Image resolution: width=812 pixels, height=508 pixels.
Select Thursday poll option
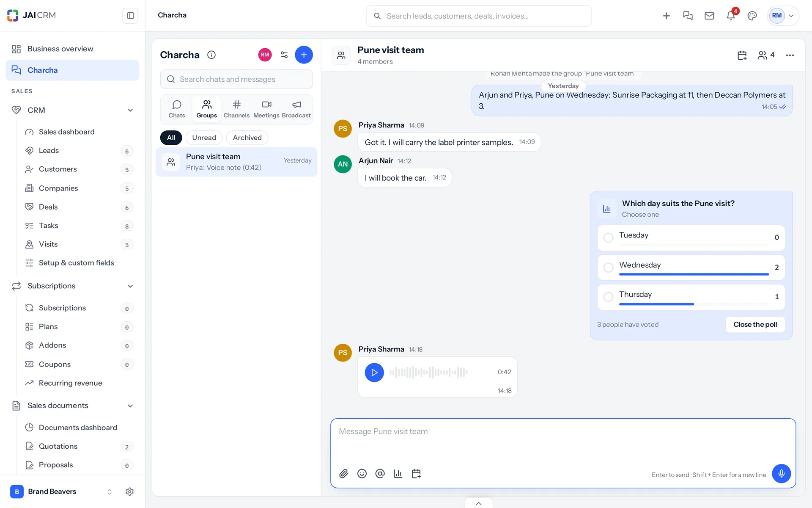(691, 297)
